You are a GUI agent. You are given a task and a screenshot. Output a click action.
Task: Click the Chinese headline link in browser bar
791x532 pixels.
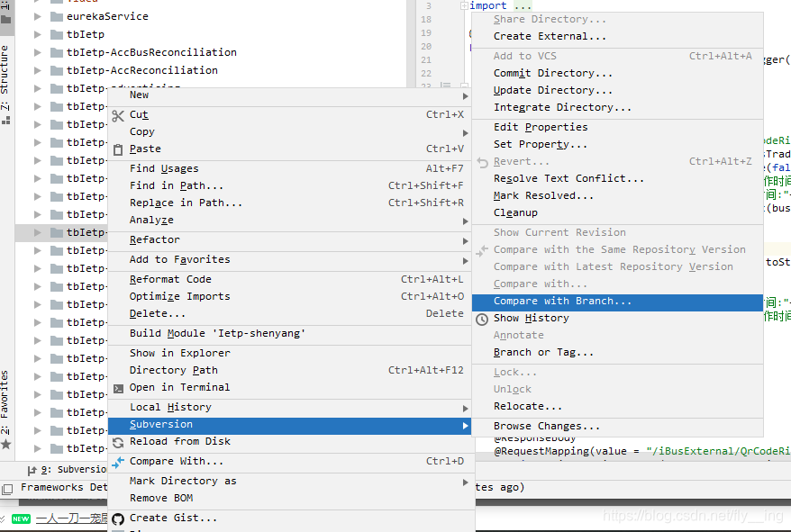(x=72, y=519)
